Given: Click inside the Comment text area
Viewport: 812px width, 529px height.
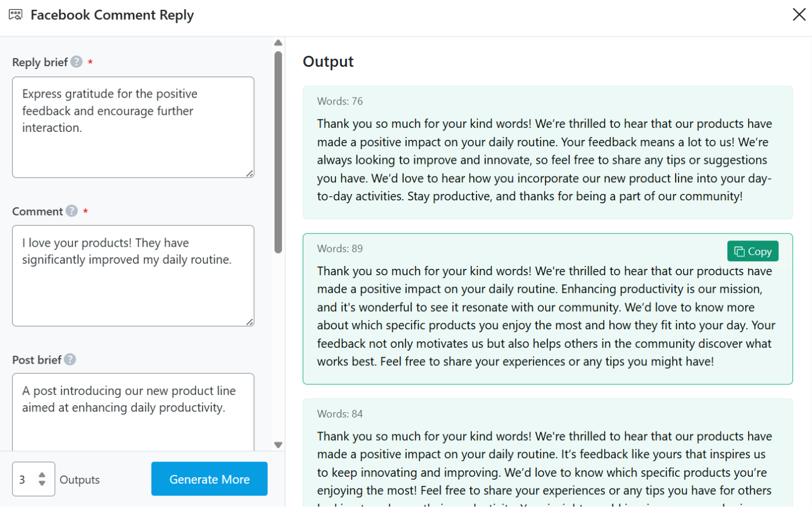Looking at the screenshot, I should tap(133, 290).
